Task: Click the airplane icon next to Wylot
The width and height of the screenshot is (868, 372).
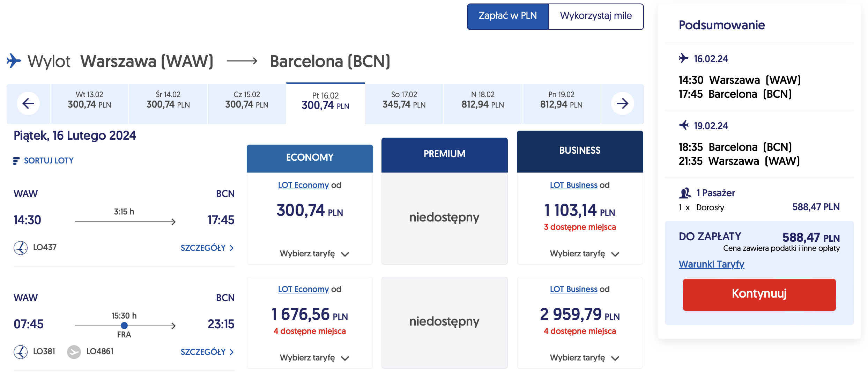Action: click(14, 61)
